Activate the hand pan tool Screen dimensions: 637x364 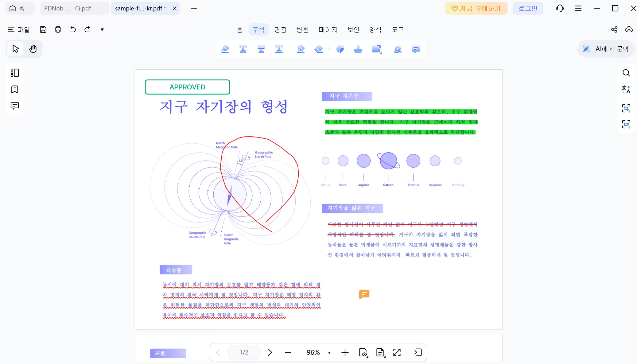[x=33, y=49]
